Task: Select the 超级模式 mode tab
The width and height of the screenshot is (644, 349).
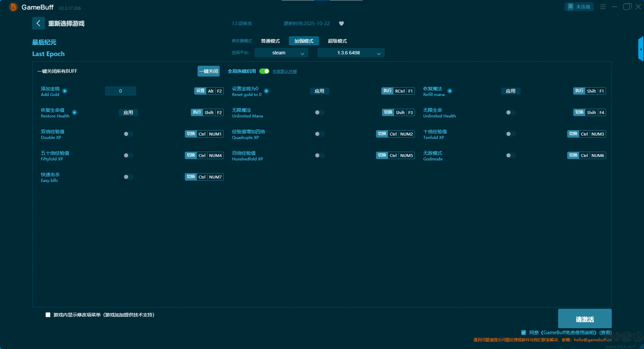Action: click(337, 41)
